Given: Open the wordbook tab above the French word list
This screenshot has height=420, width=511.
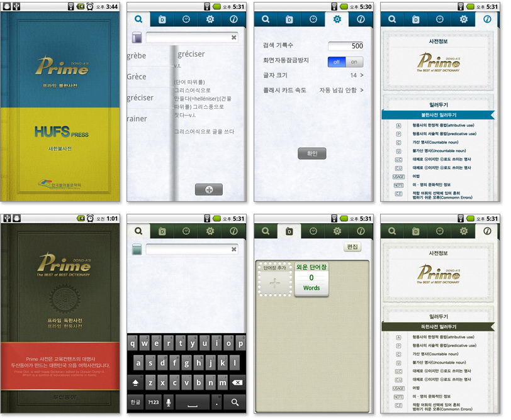Looking at the screenshot, I should 162,19.
